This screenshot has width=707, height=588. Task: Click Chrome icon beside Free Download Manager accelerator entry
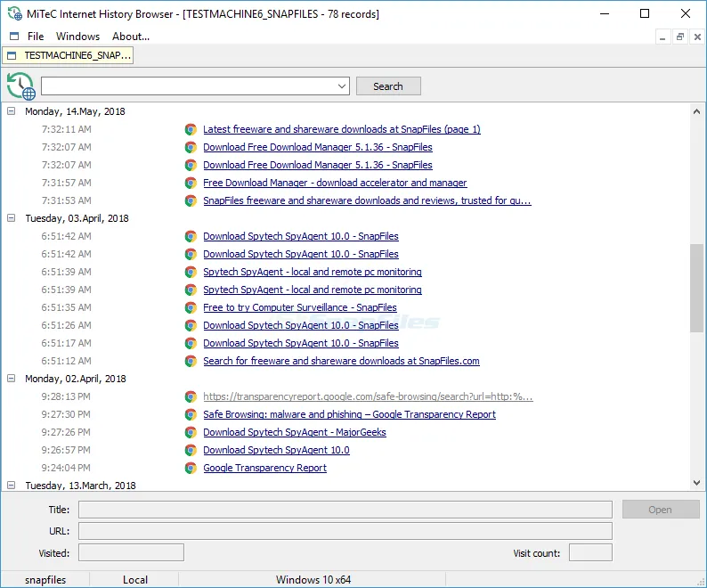point(191,183)
